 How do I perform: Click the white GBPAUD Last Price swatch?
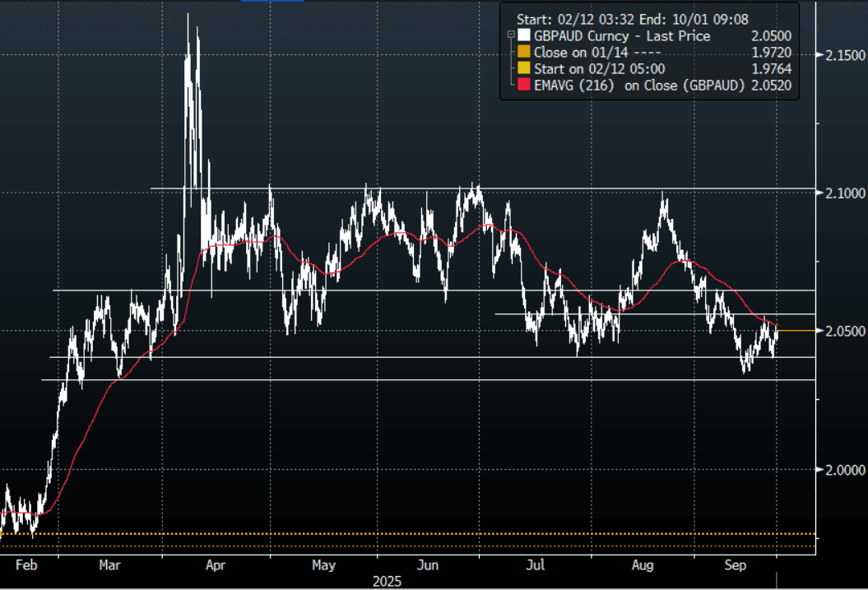tap(524, 36)
